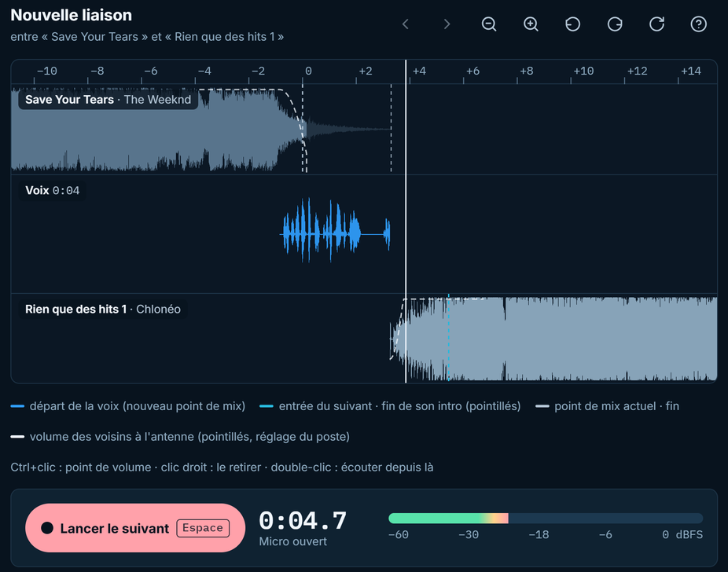Click the legend entry entrée du suivant
728x572 pixels.
390,406
